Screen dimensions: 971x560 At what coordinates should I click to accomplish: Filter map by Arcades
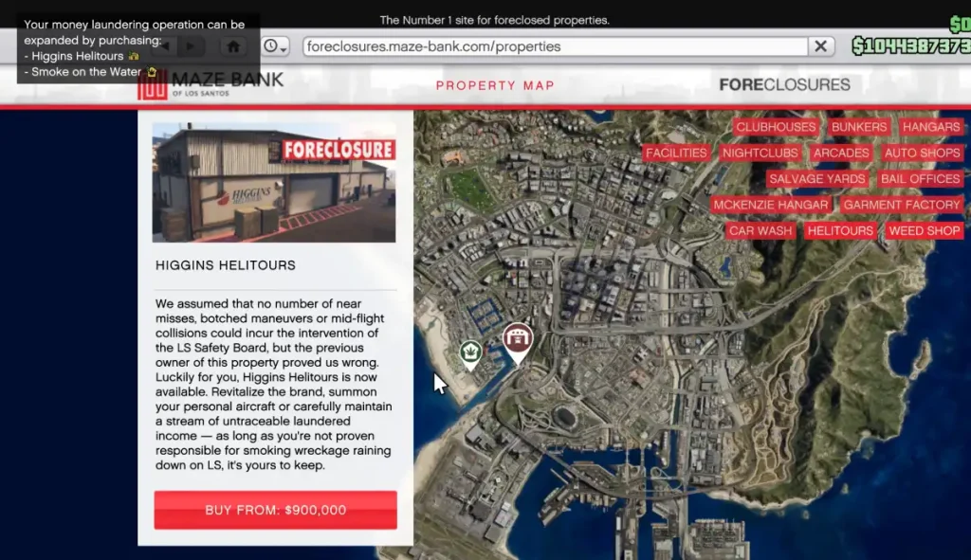click(x=841, y=153)
